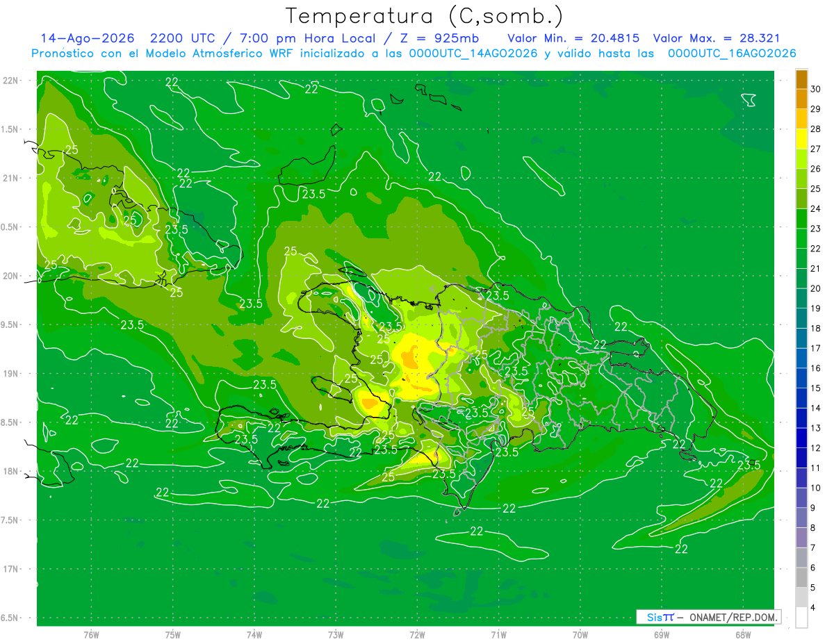This screenshot has width=834, height=644.
Task: Click the "20" value on color scale
Action: pos(816,288)
